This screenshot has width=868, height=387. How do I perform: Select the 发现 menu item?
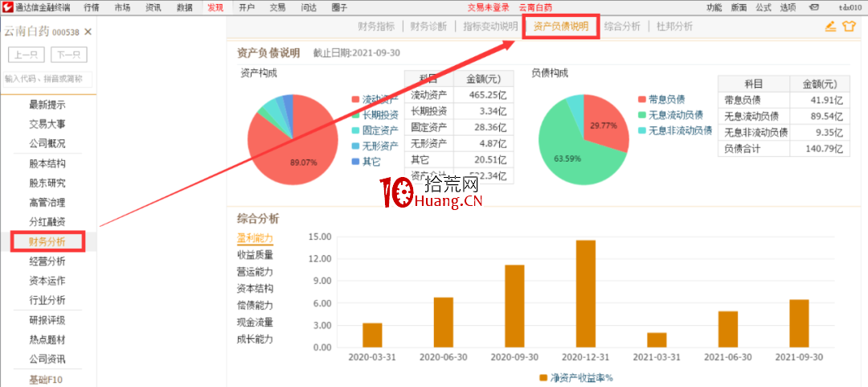pyautogui.click(x=216, y=7)
